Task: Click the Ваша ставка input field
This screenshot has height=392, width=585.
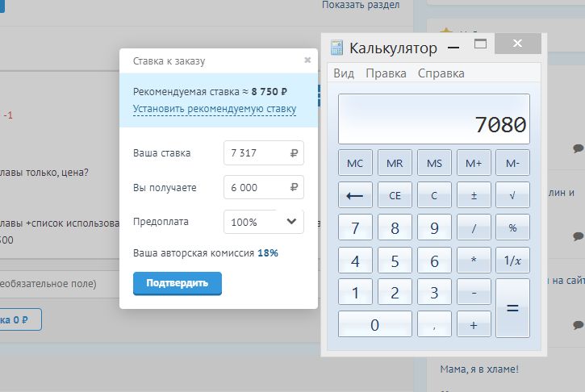Action: (x=257, y=153)
